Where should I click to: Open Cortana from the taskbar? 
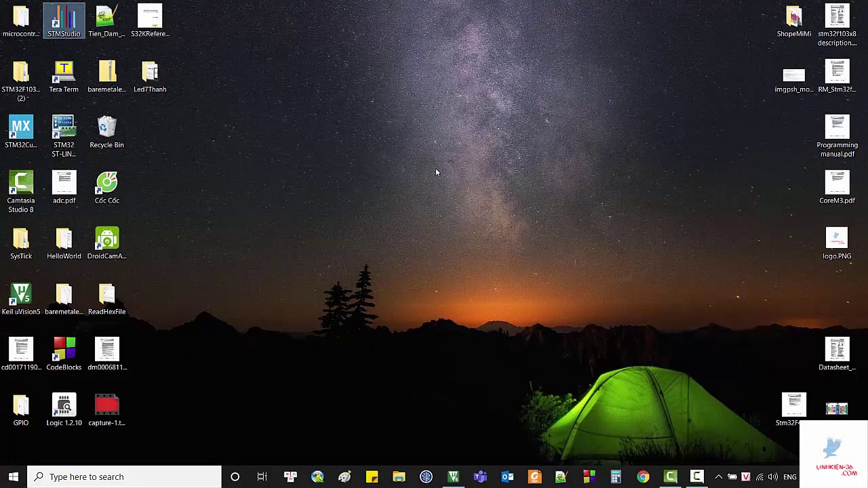click(x=235, y=476)
